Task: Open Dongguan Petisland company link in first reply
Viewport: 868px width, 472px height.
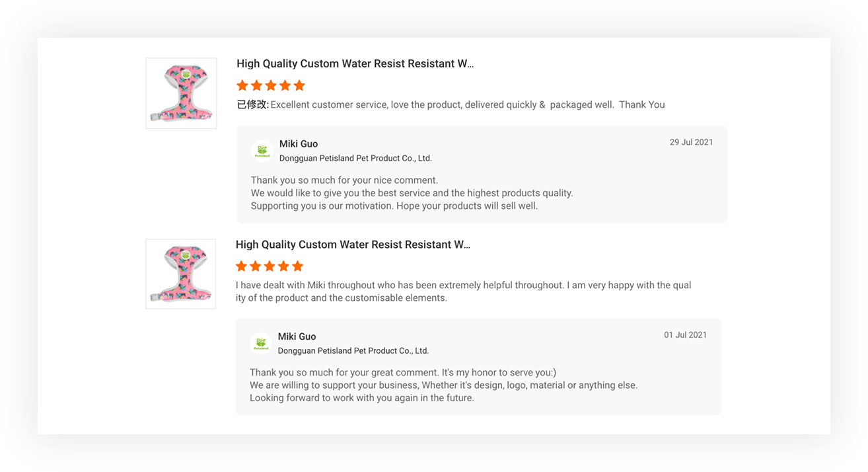Action: click(x=355, y=158)
